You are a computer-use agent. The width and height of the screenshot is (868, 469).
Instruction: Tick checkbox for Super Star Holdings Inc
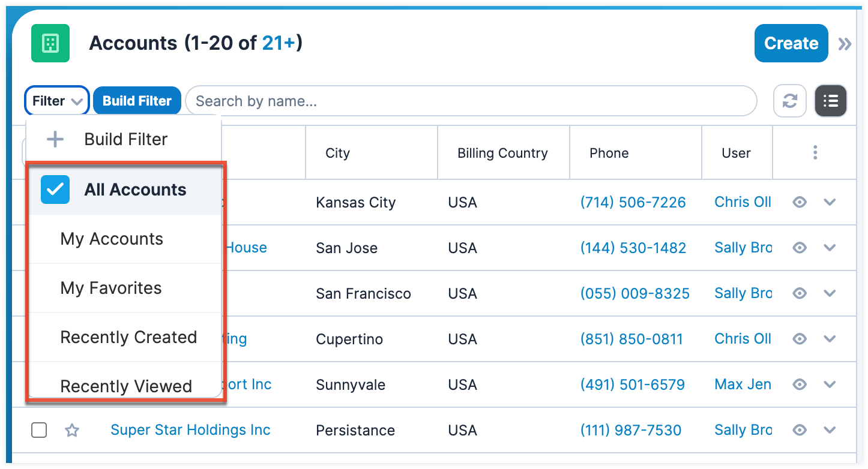click(x=39, y=430)
